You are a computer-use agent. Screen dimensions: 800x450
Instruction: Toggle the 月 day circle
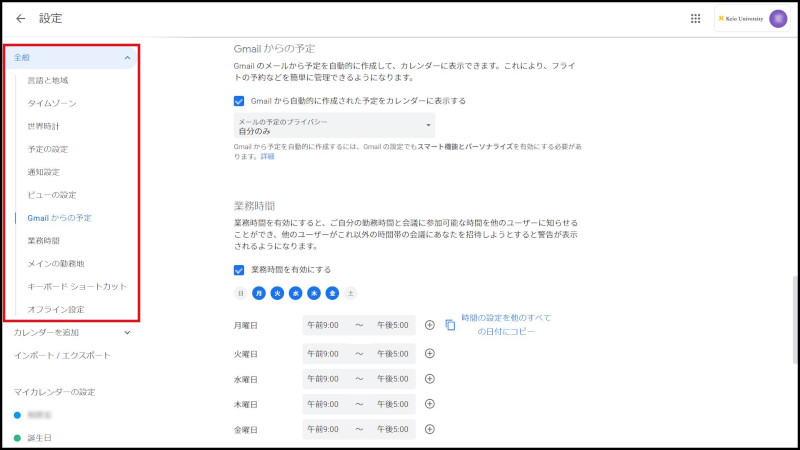tap(259, 293)
